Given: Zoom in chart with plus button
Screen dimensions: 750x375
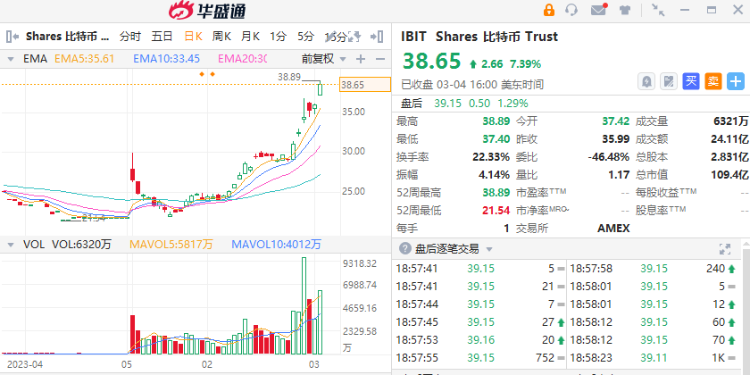Looking at the screenshot, I should tap(361, 59).
